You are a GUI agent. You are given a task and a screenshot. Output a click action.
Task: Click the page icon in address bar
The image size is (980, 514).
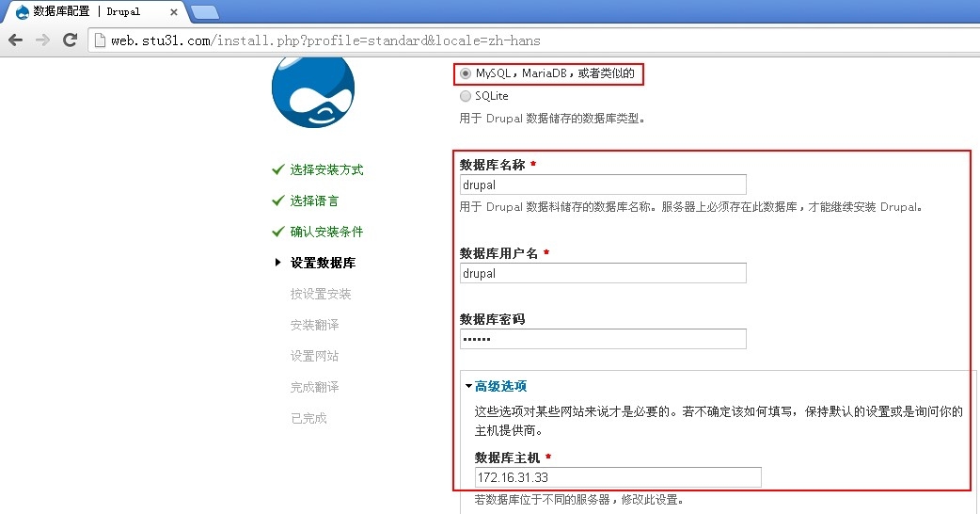pyautogui.click(x=100, y=40)
